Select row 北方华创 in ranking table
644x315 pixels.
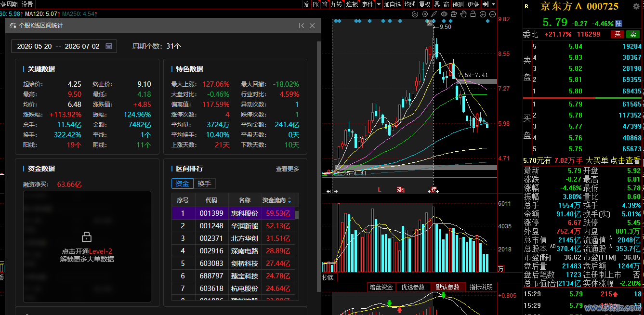234,238
